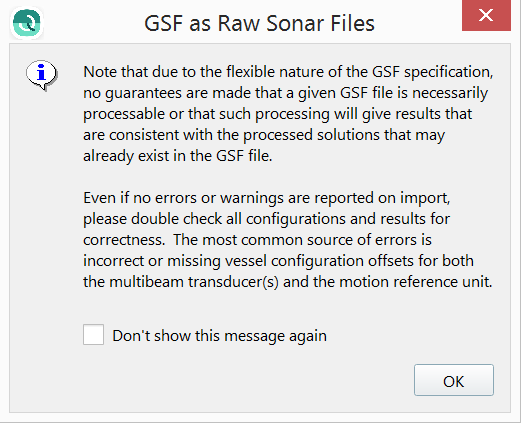Close the dialog with the red X

[486, 15]
